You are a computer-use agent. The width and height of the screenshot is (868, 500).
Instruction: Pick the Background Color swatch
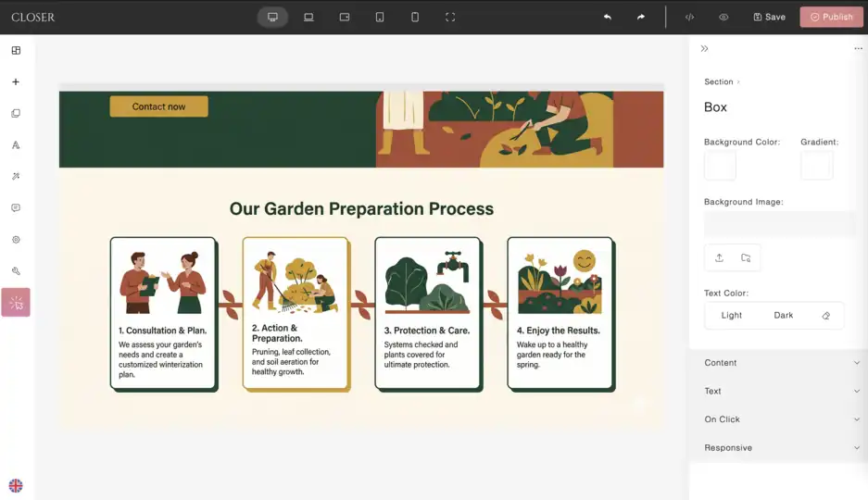pos(720,166)
